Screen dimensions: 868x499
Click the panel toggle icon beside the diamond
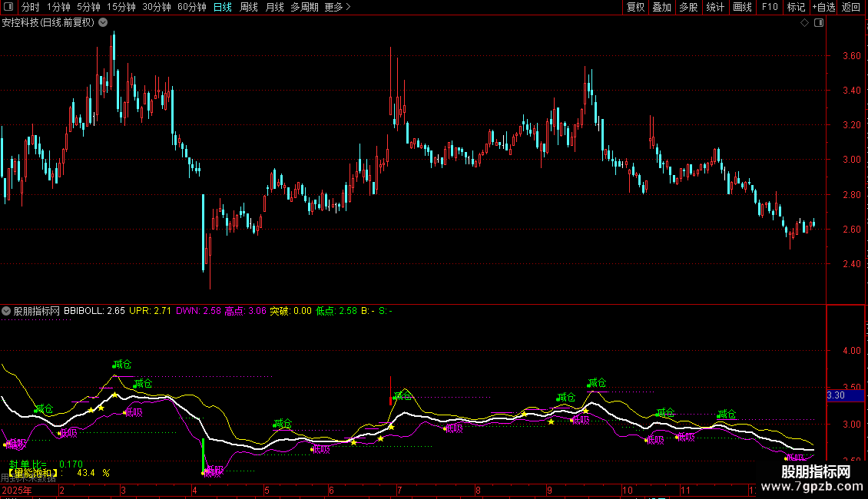pos(818,23)
